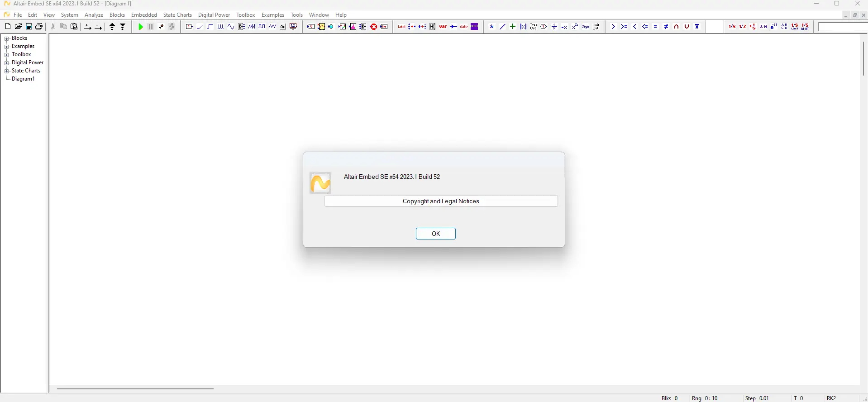The height and width of the screenshot is (402, 868).
Task: Click the red stop block icon
Action: click(373, 27)
